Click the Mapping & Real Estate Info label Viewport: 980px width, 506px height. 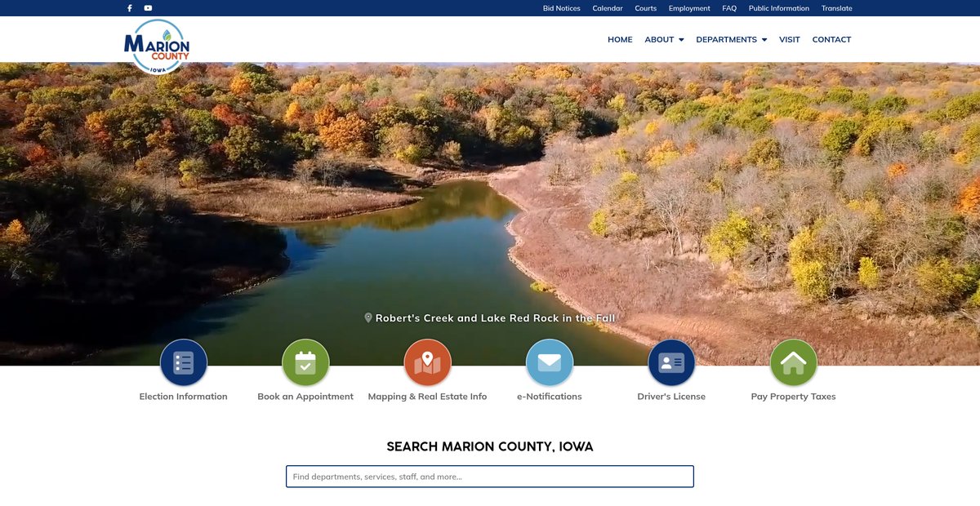coord(428,397)
